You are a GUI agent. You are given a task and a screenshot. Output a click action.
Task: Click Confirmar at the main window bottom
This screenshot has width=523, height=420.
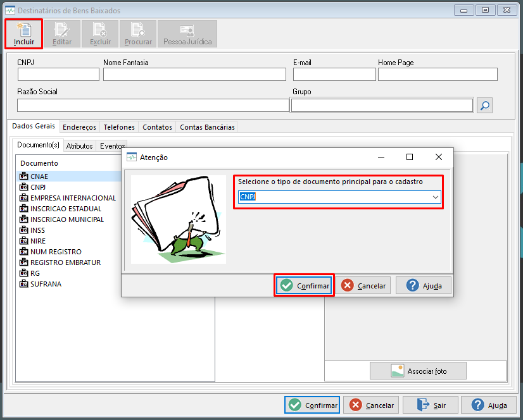[x=312, y=405]
